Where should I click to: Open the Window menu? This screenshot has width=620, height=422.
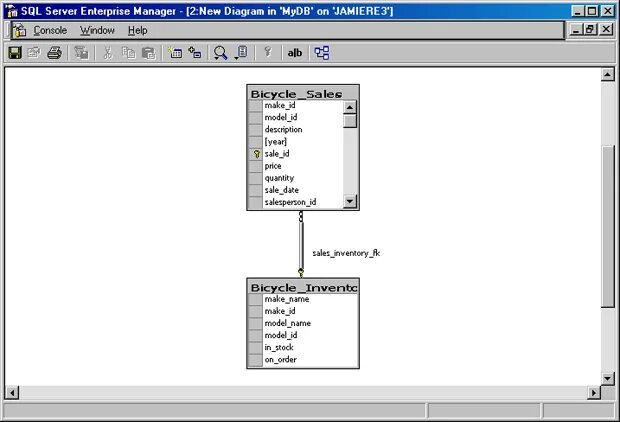[97, 30]
